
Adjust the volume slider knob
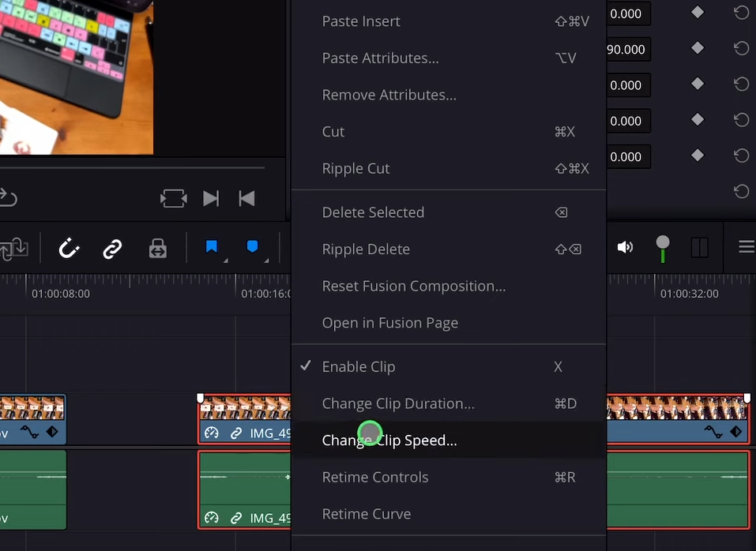(663, 242)
